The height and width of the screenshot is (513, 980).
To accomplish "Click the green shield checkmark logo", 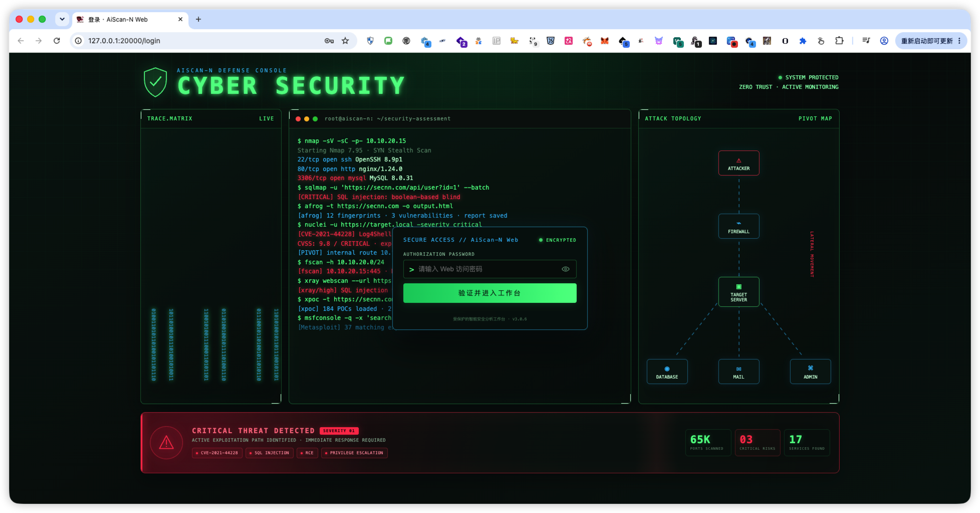I will 155,82.
